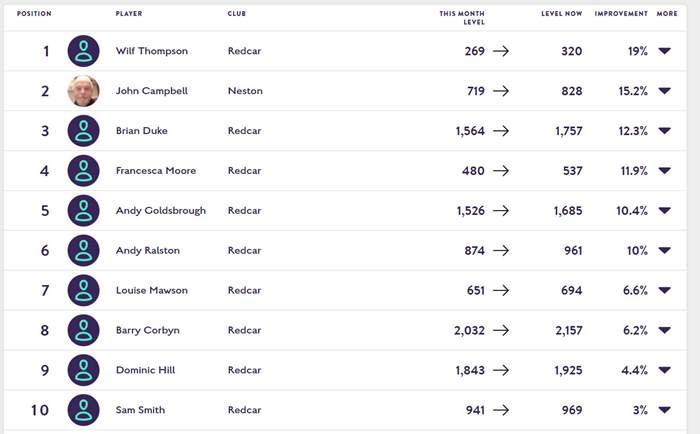
Task: Click the Redcar club for Barry Corbyn
Action: 244,330
